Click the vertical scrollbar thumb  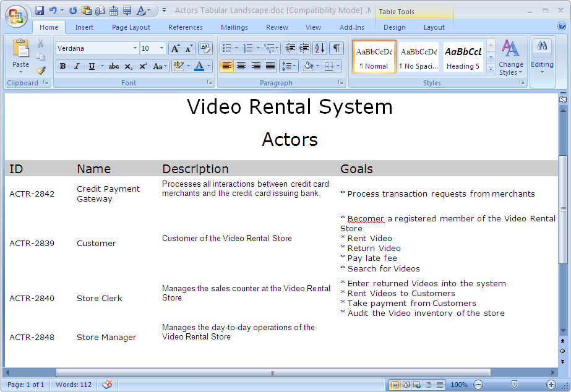click(x=563, y=210)
